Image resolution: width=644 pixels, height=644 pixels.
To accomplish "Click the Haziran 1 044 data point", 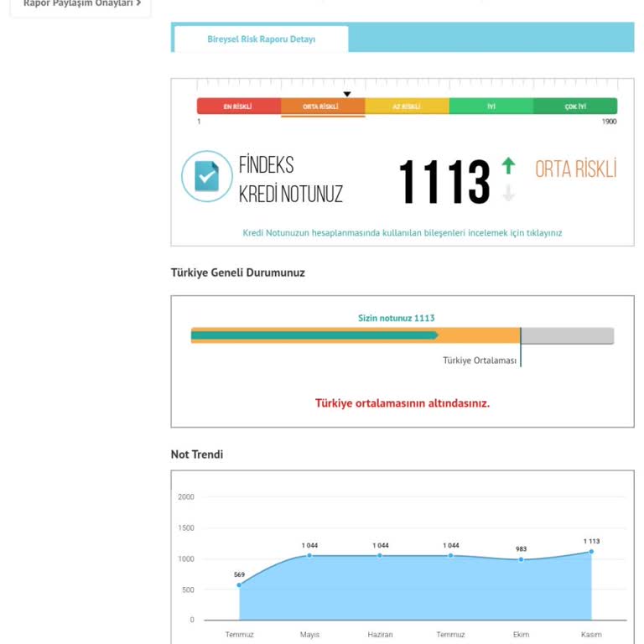I will [x=381, y=555].
